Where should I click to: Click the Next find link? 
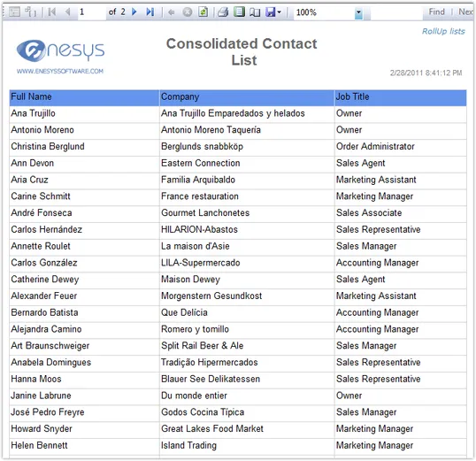coord(465,12)
